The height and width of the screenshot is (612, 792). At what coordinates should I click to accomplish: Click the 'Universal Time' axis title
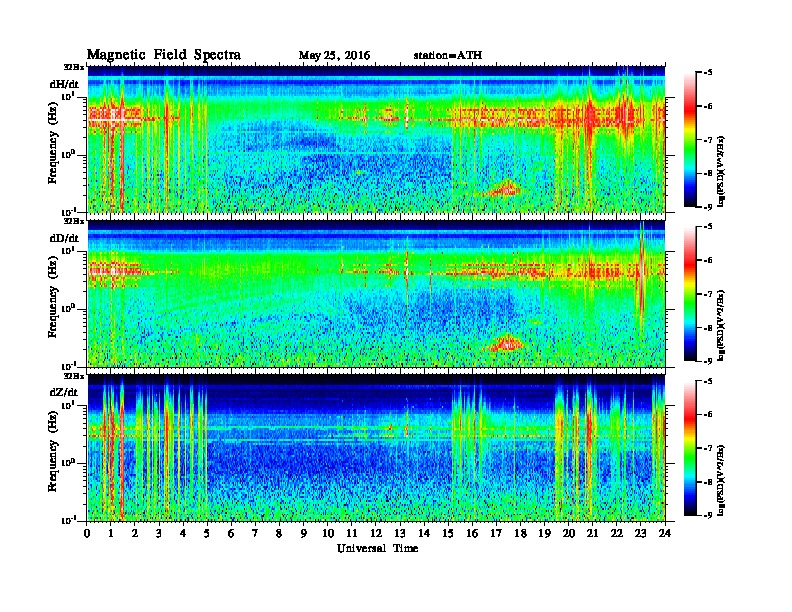coord(377,548)
